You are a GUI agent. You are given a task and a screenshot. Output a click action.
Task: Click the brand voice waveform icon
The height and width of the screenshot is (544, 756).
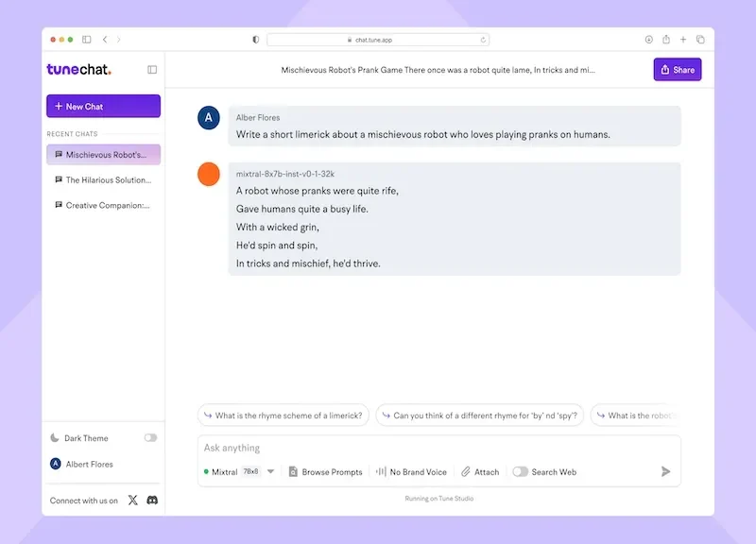point(381,471)
